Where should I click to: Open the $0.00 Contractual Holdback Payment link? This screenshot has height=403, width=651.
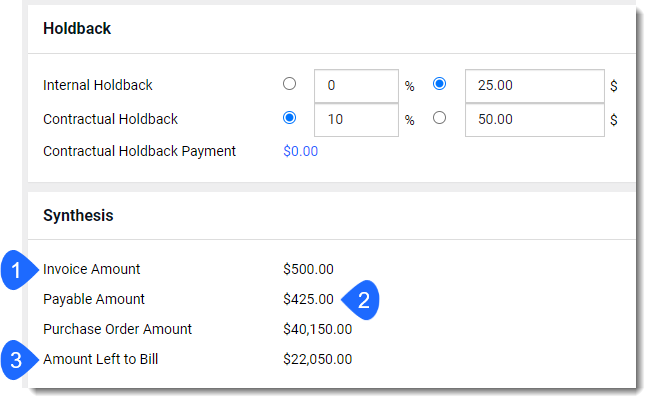(x=301, y=151)
